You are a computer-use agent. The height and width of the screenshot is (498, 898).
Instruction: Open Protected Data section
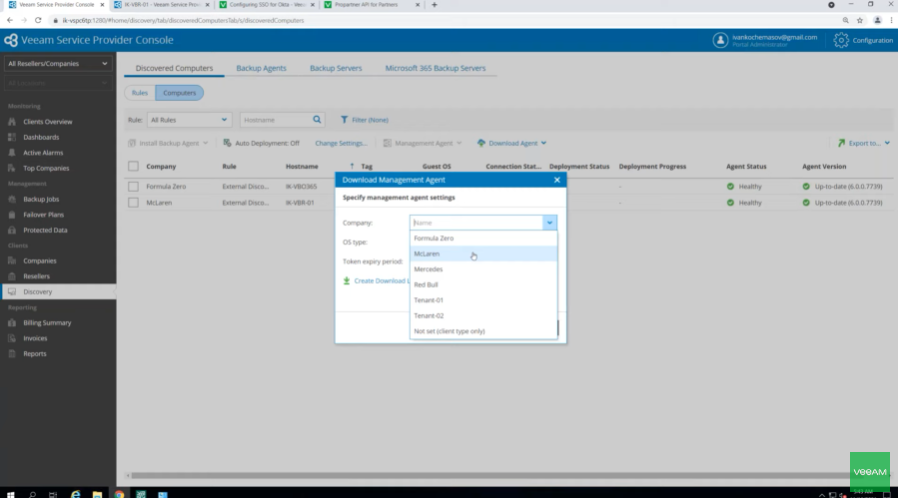pyautogui.click(x=45, y=230)
